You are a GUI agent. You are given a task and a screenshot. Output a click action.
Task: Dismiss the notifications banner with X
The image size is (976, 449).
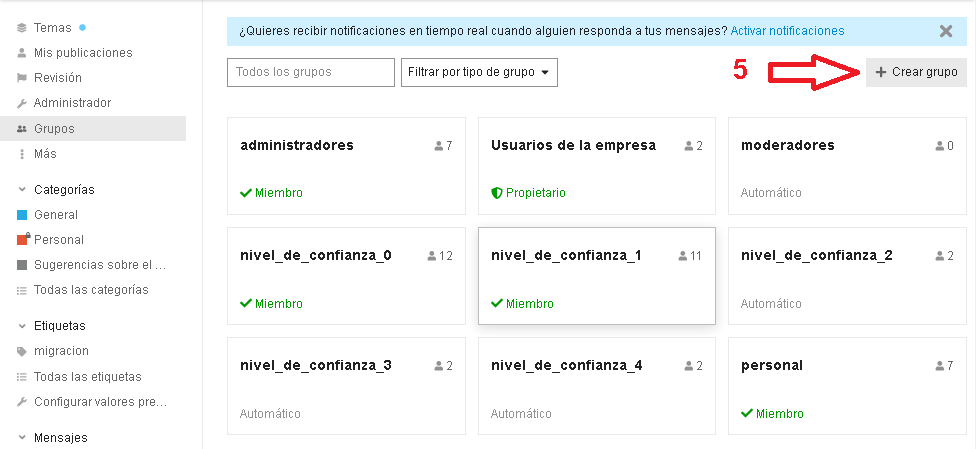[946, 31]
